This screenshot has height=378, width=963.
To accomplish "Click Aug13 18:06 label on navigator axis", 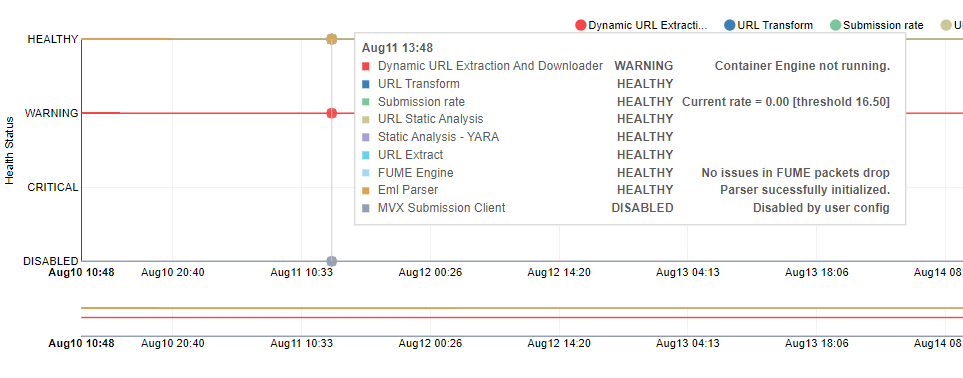I will click(x=816, y=344).
